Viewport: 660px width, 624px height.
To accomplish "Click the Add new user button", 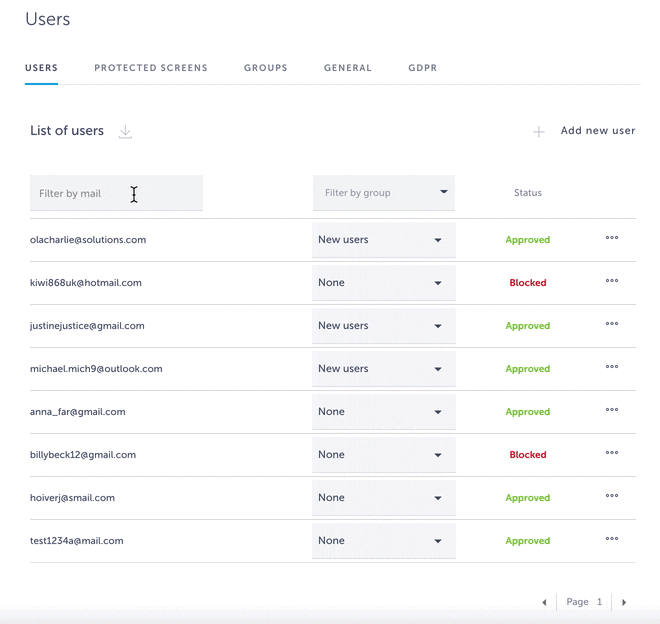I will click(x=597, y=131).
